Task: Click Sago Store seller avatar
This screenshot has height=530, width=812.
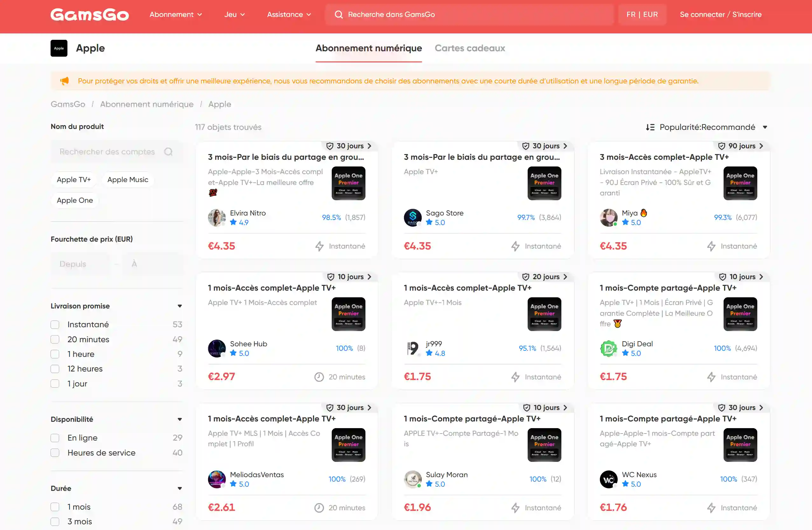Action: (413, 217)
